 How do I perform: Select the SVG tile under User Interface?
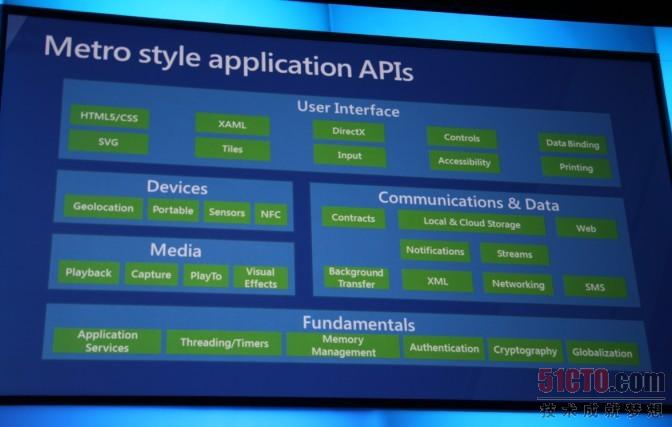(109, 142)
